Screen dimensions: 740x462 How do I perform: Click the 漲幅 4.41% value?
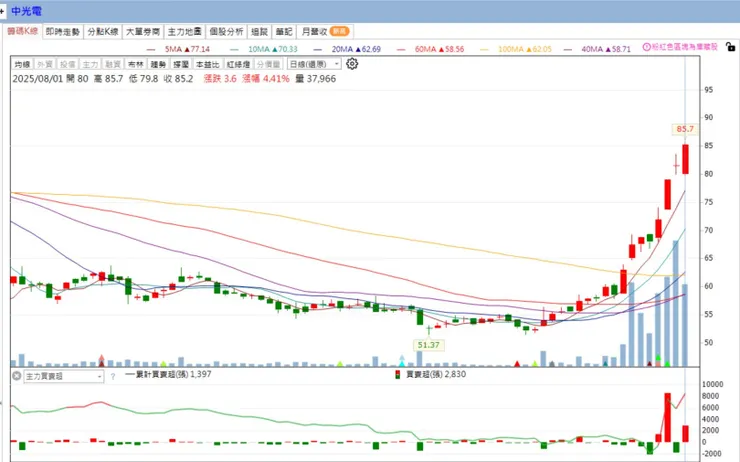click(x=266, y=79)
